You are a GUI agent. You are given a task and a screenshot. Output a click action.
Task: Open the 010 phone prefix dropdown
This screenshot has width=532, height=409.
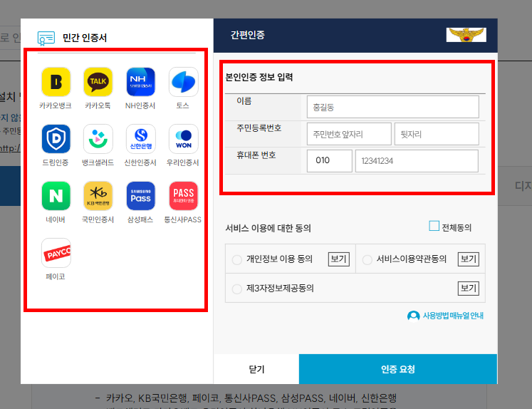click(x=330, y=161)
